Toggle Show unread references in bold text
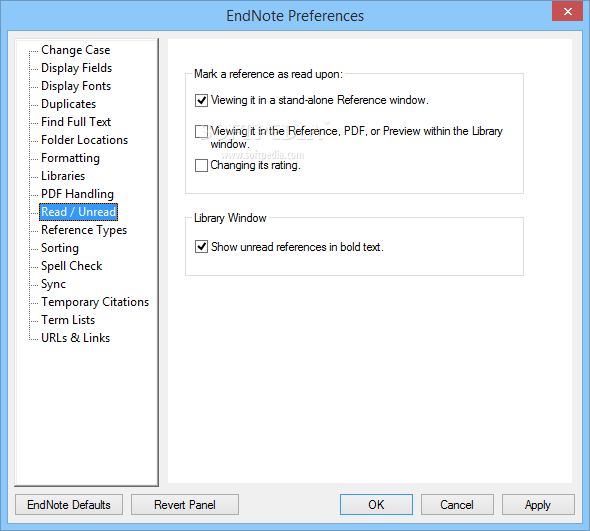This screenshot has height=531, width=590. coord(201,247)
